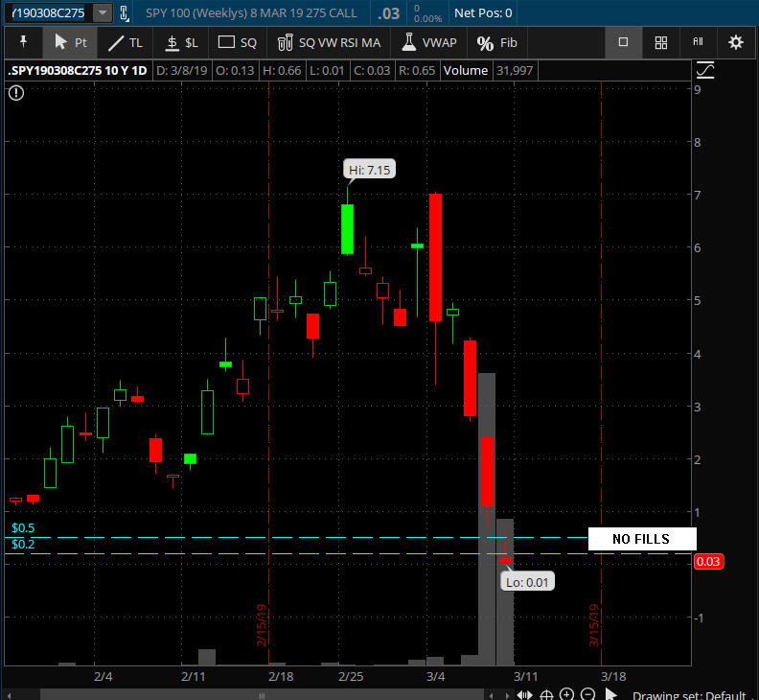Screen dimensions: 759x700
Task: Open the Drawing set: Default selector
Action: point(689,695)
